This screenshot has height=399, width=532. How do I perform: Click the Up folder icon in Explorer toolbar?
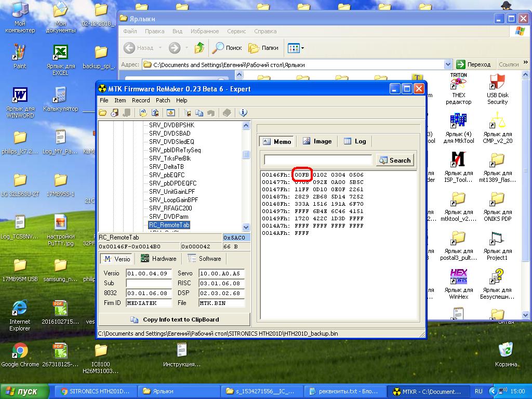click(x=199, y=48)
